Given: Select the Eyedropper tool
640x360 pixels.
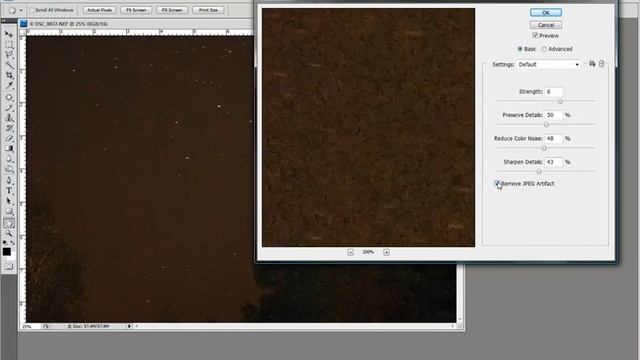Looking at the screenshot, I should pos(9,86).
